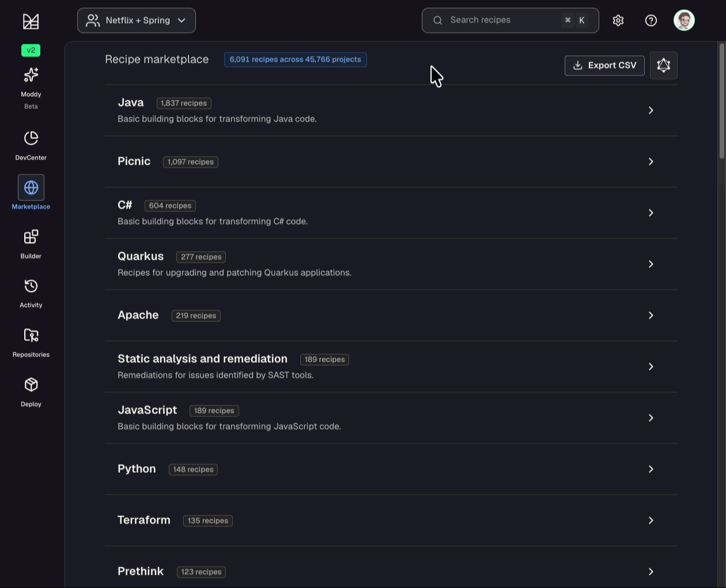Open the C# category title

[125, 205]
